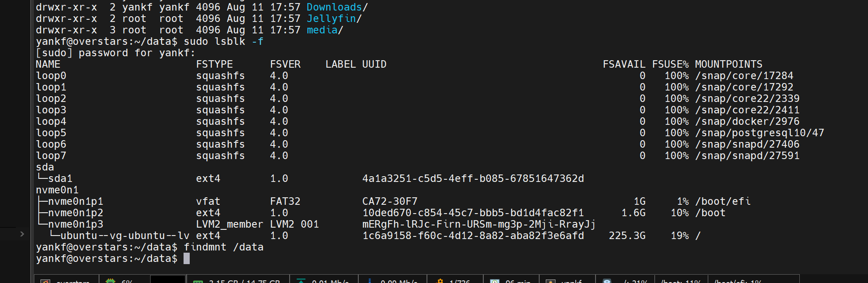Click the yankf user icon
868x283 pixels.
coord(550,281)
